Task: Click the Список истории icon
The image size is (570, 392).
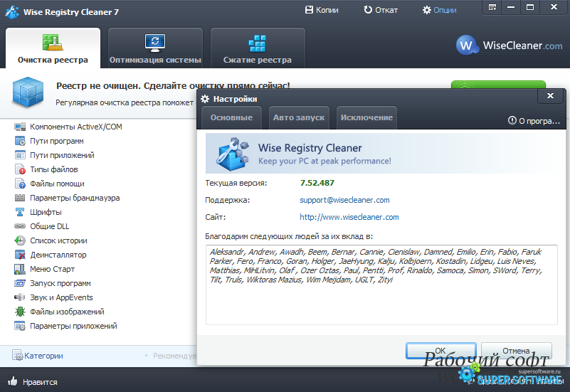Action: (x=20, y=240)
